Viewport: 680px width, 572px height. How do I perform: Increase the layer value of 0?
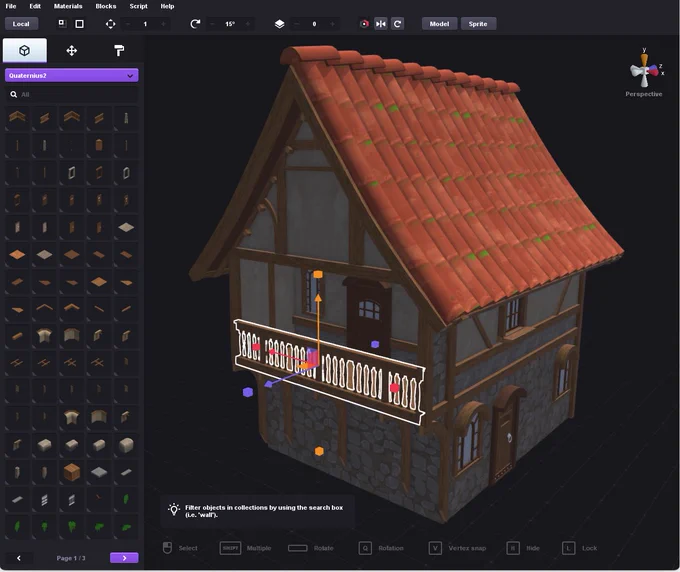[332, 24]
